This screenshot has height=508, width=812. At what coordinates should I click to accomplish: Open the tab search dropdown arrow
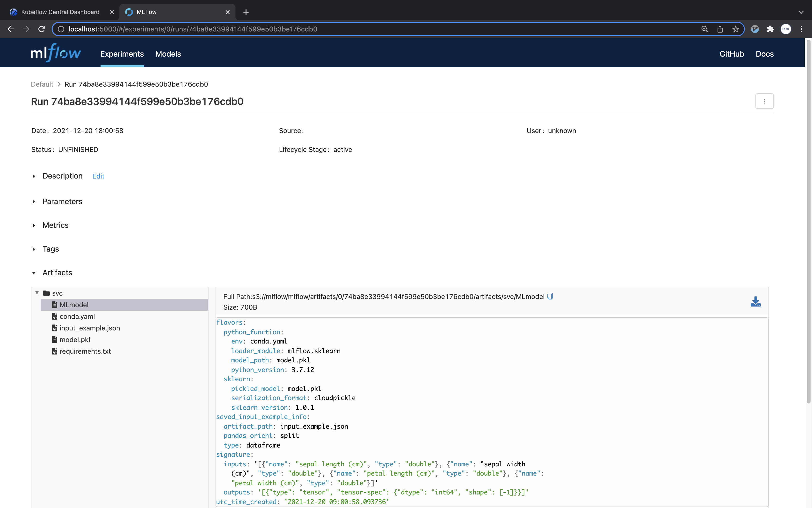point(801,12)
